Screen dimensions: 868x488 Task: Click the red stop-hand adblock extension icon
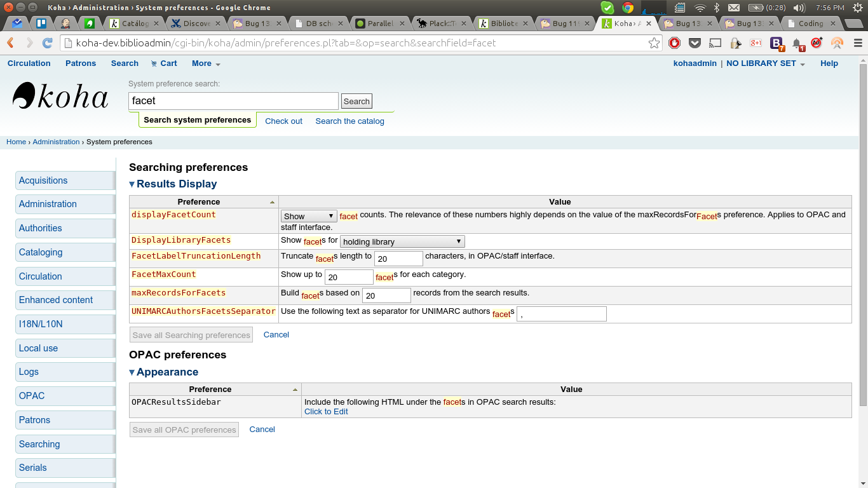click(x=674, y=43)
